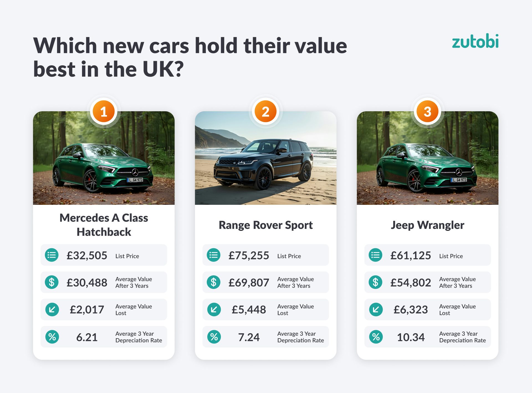Click the Jeep Wrangler percent icon
Image resolution: width=532 pixels, height=393 pixels.
tap(376, 337)
